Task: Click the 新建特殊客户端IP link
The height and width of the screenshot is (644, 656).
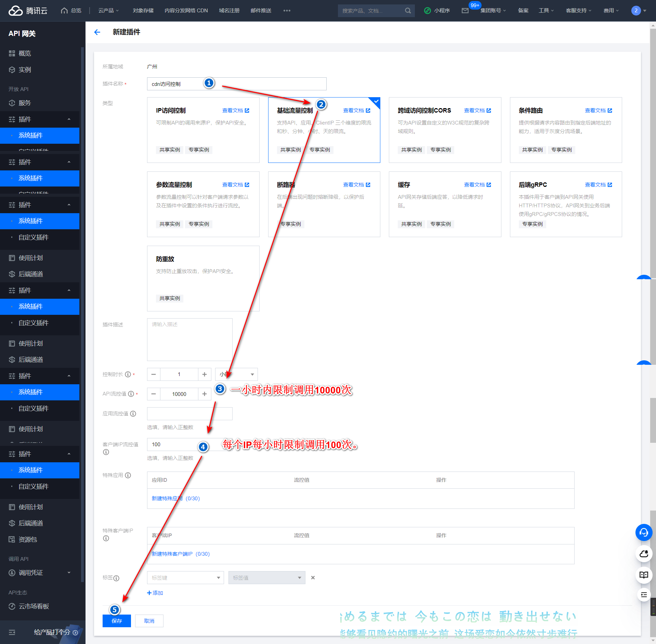Action: [x=172, y=554]
